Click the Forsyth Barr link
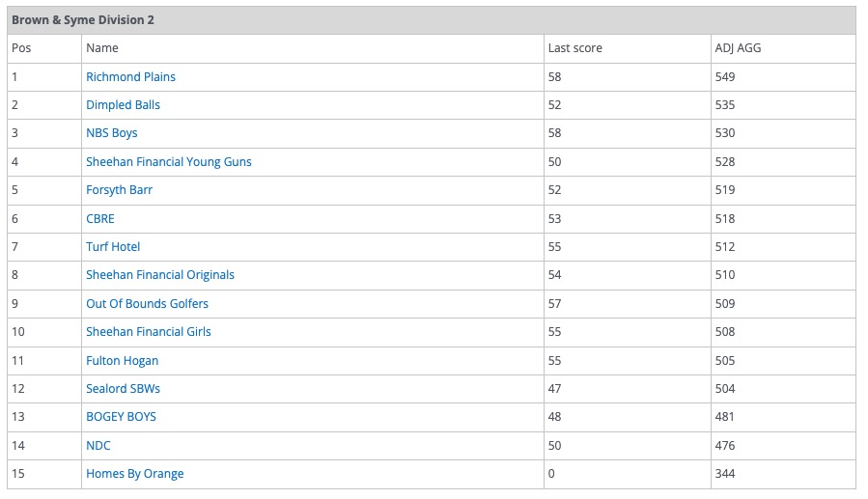The image size is (868, 499). pyautogui.click(x=119, y=190)
